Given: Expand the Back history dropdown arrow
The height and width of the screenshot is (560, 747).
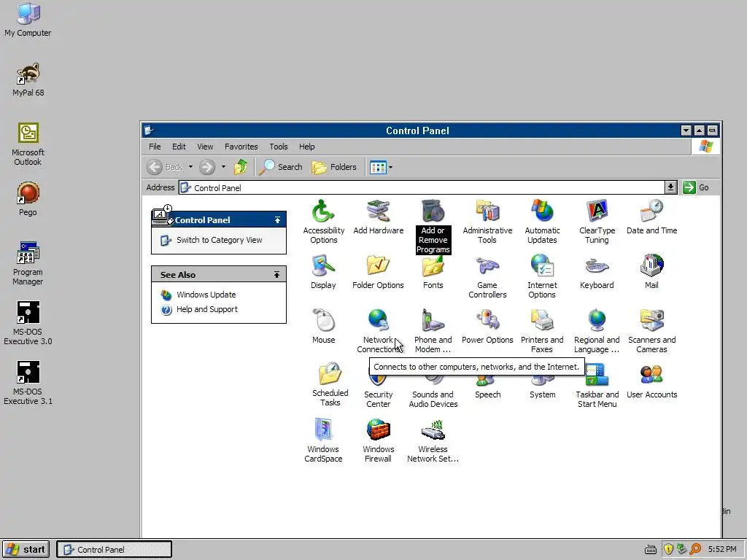Looking at the screenshot, I should 190,167.
